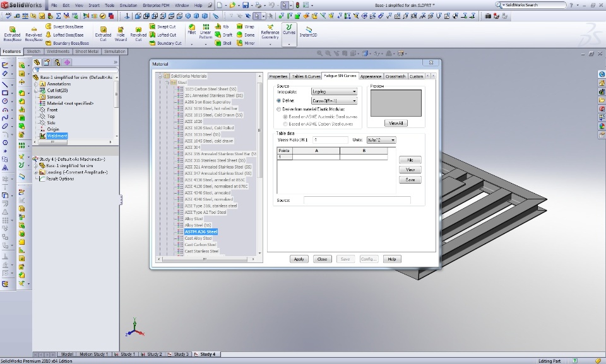Click the Source text field below the table

pos(357,200)
